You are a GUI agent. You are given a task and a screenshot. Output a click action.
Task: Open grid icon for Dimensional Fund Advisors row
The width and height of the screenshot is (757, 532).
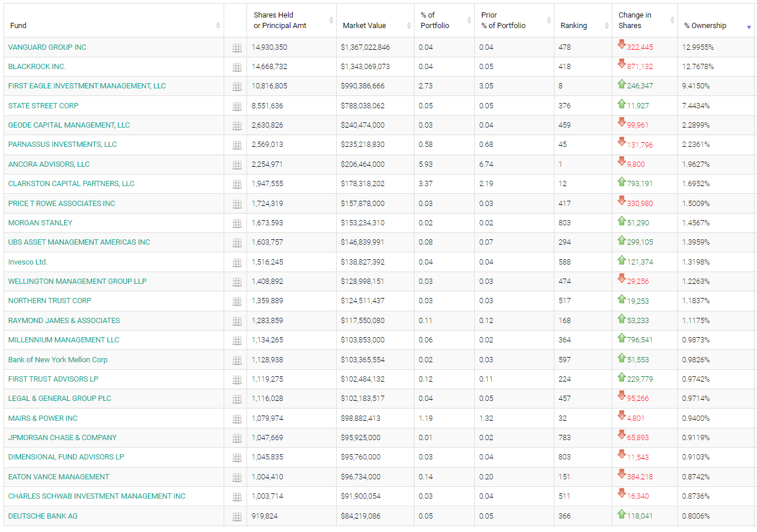pyautogui.click(x=237, y=458)
